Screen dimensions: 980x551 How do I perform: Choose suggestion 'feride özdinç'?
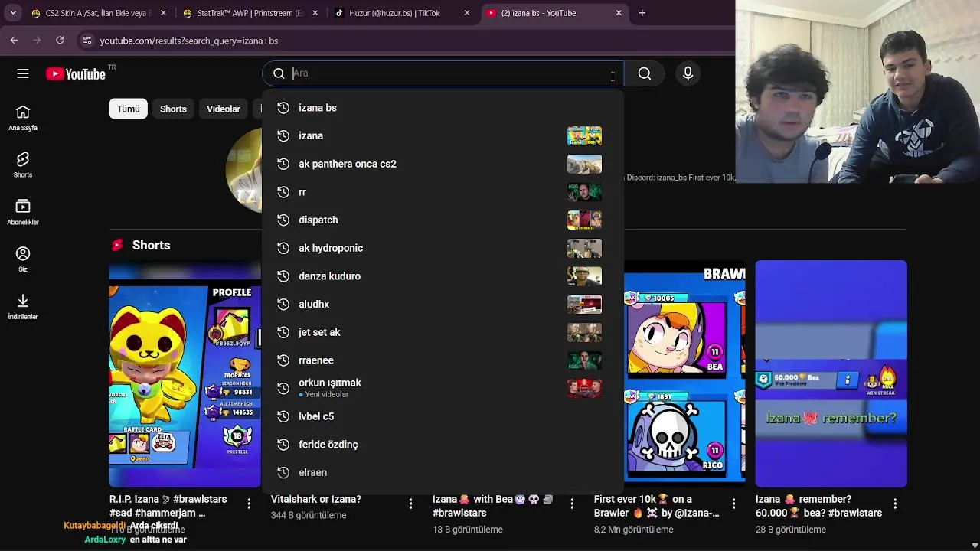coord(443,445)
